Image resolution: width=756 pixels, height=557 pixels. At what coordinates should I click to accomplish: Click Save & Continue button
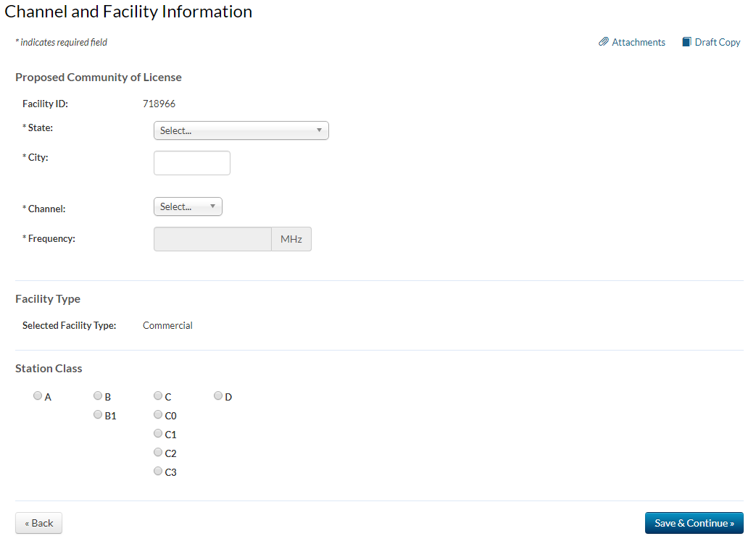click(694, 523)
